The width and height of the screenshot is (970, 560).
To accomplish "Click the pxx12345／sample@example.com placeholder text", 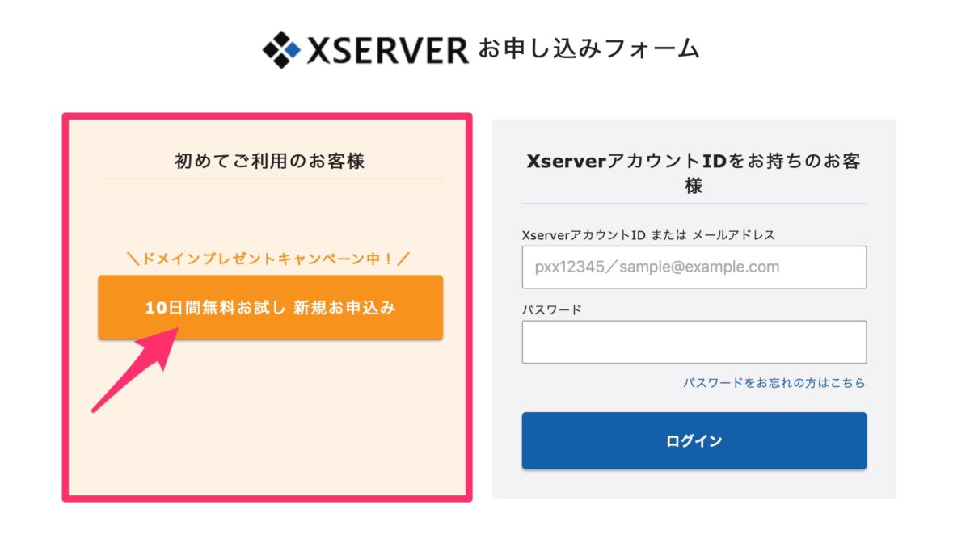I will [656, 267].
